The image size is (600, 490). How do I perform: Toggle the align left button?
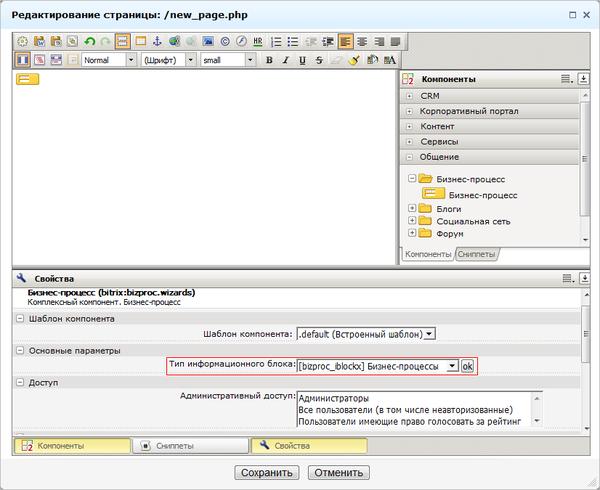tap(344, 42)
